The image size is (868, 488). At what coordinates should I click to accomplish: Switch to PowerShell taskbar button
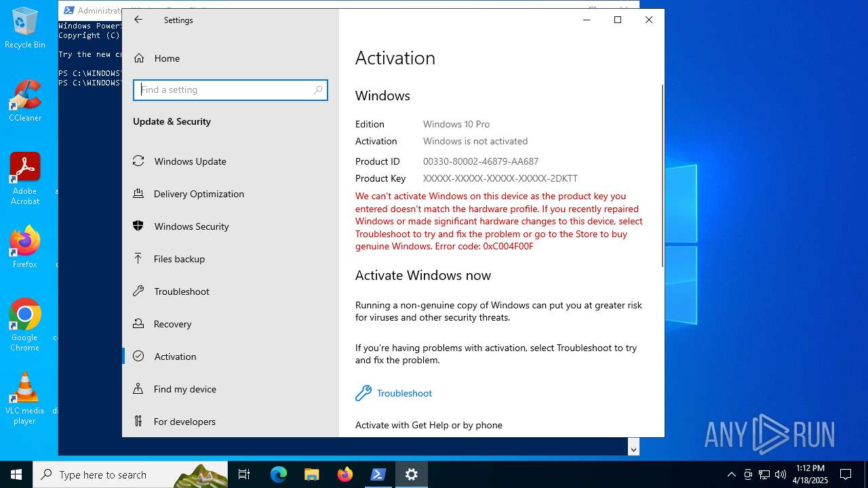(x=378, y=474)
